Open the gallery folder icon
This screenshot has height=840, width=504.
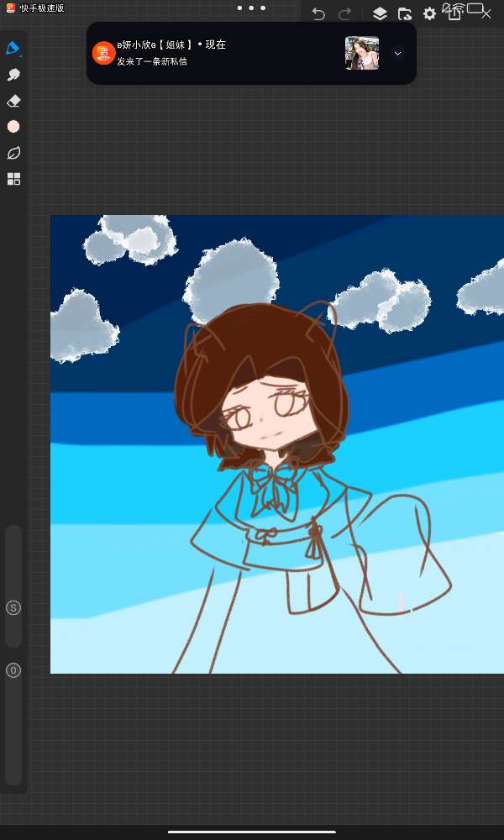404,13
